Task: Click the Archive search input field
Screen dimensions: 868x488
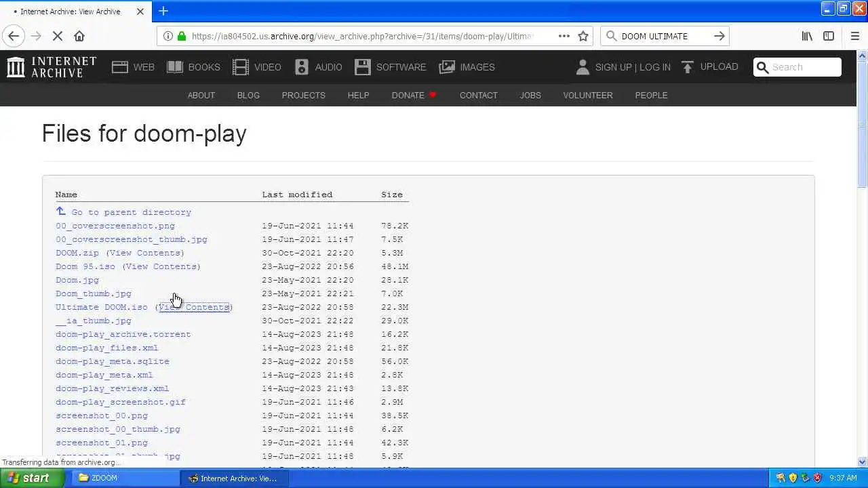Action: (797, 66)
